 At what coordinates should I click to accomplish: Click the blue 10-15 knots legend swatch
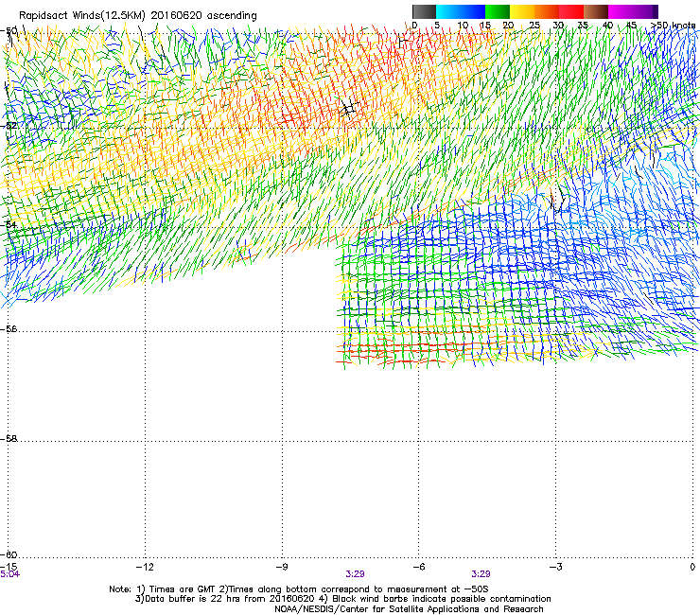pyautogui.click(x=473, y=11)
